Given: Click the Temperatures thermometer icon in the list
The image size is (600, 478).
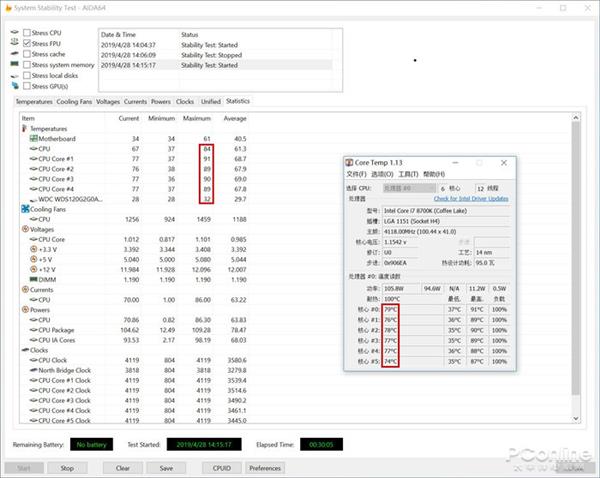Looking at the screenshot, I should click(x=26, y=129).
